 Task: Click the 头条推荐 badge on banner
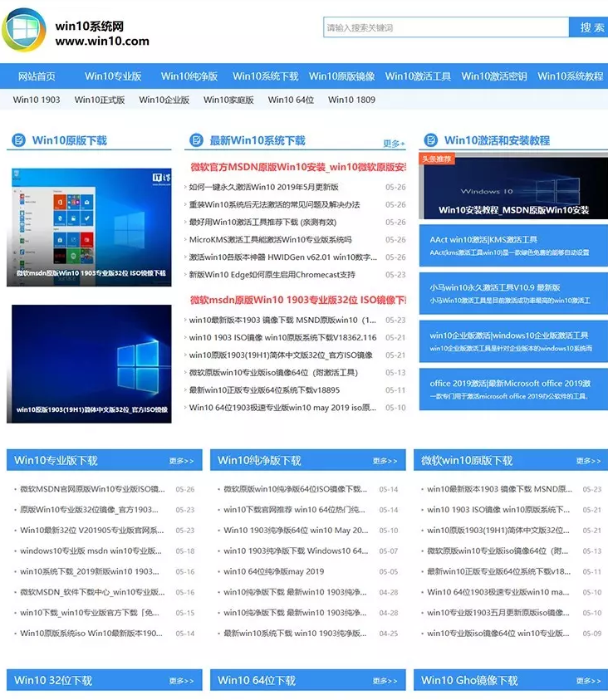[x=438, y=159]
